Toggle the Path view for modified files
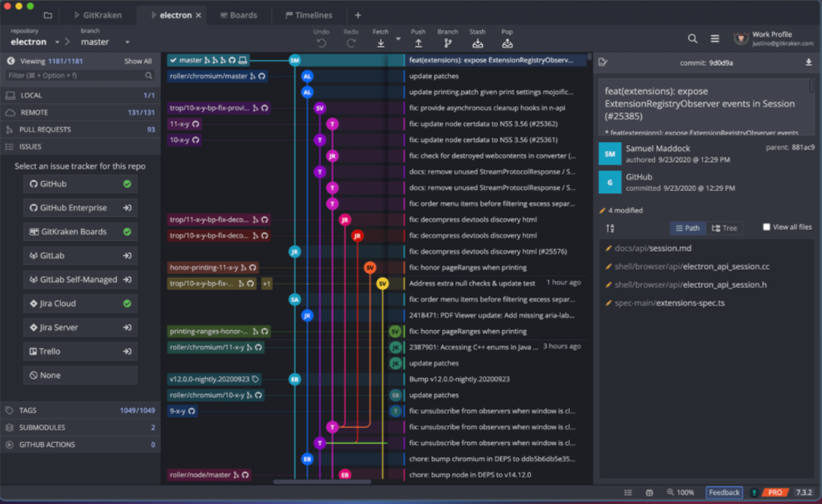The image size is (822, 504). click(x=688, y=228)
